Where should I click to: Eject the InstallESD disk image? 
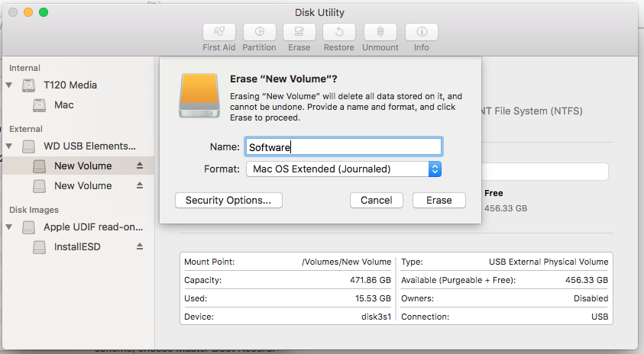140,246
